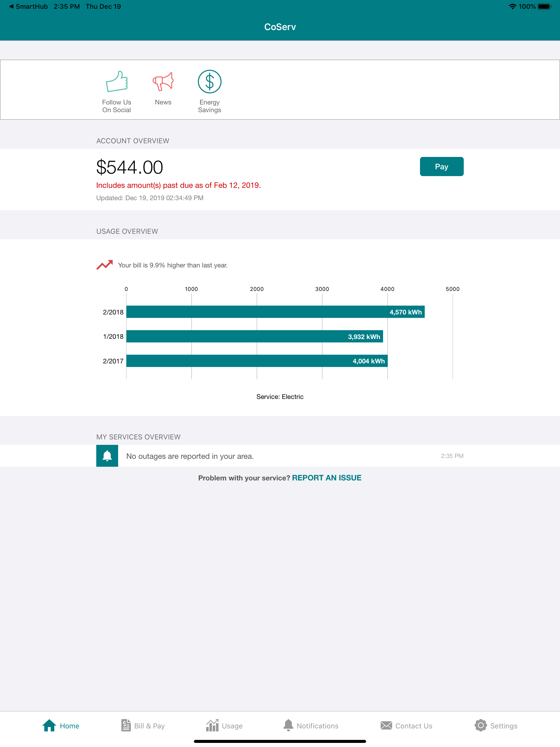Image resolution: width=560 pixels, height=747 pixels.
Task: Open the Settings tab
Action: (496, 726)
